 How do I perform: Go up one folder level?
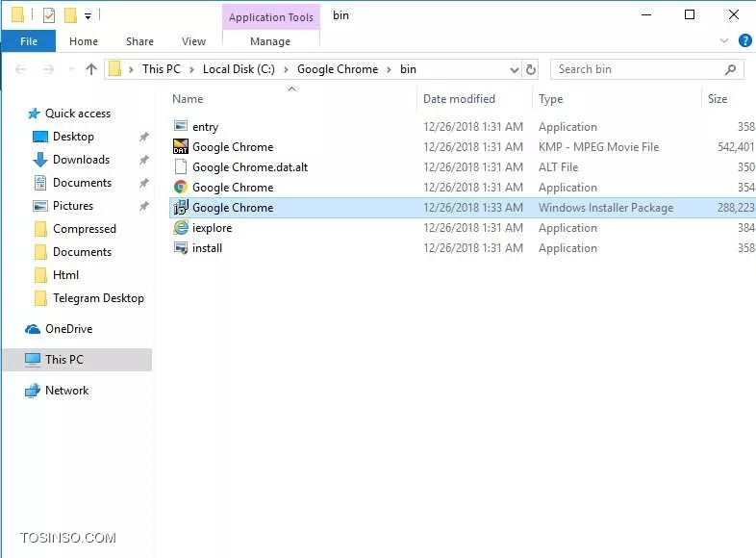[91, 69]
